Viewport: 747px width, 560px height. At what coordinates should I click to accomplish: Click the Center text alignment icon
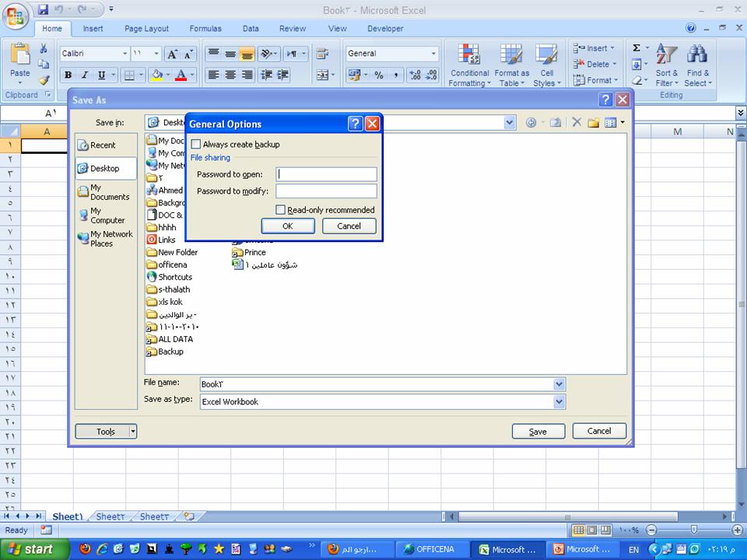click(x=230, y=75)
